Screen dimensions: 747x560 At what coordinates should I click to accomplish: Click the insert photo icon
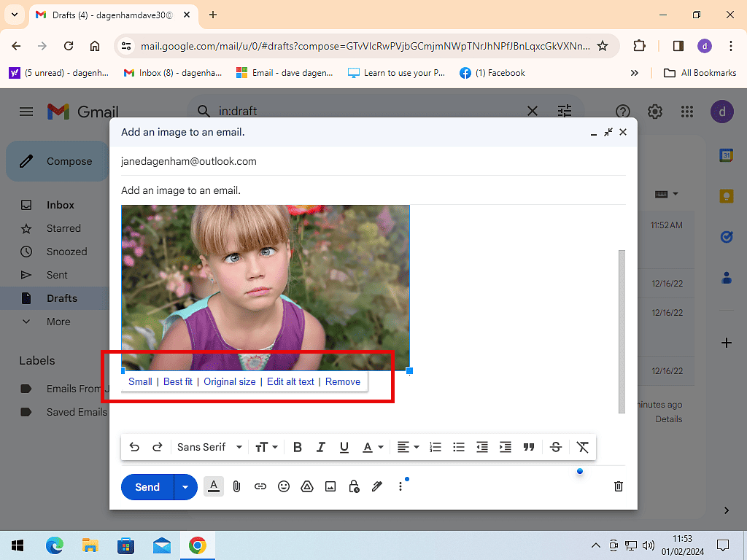(x=330, y=486)
